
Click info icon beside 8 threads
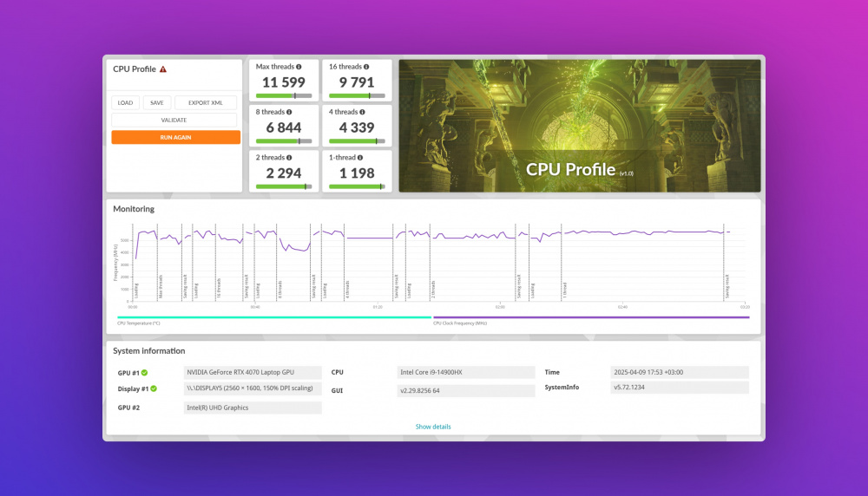click(289, 112)
